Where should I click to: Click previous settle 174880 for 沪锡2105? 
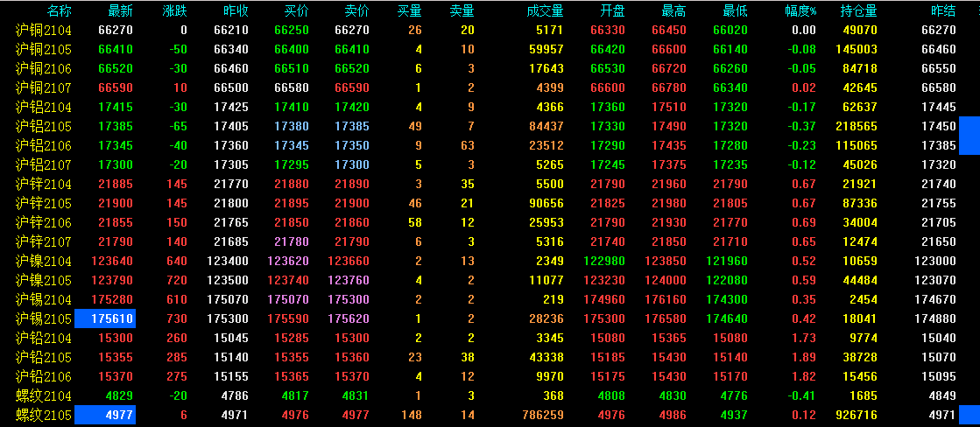tap(935, 319)
